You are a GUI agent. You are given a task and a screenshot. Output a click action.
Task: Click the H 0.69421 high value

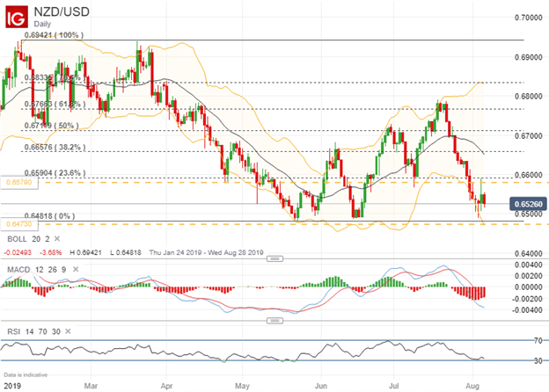tap(86, 252)
